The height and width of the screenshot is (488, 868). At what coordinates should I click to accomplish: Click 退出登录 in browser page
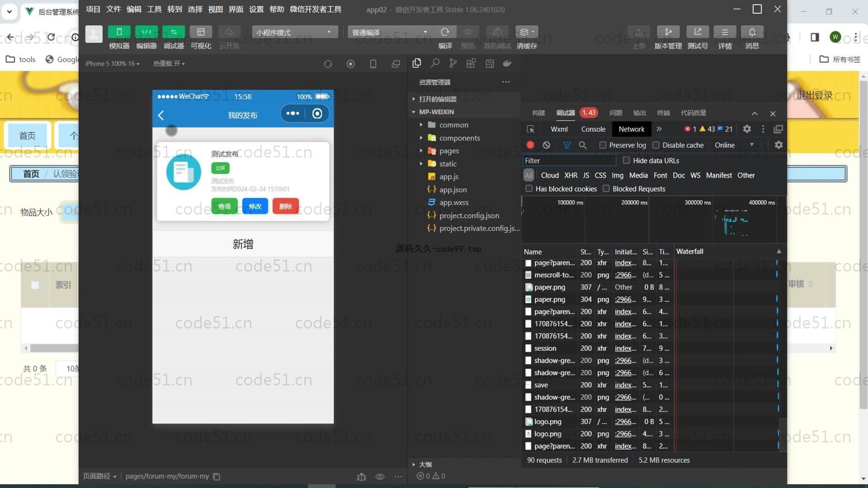pos(814,95)
